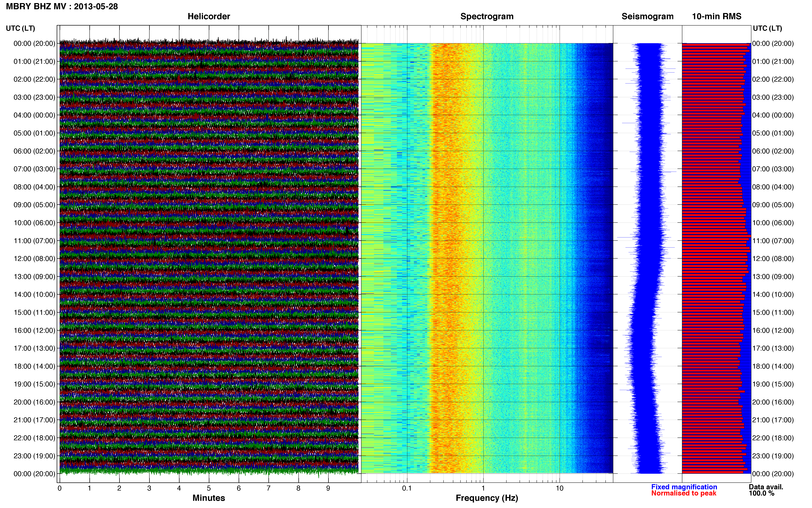Click "05:00 (01:00)" label beside the RMS panel
Viewport: 812px width, 508px height.
[773, 133]
